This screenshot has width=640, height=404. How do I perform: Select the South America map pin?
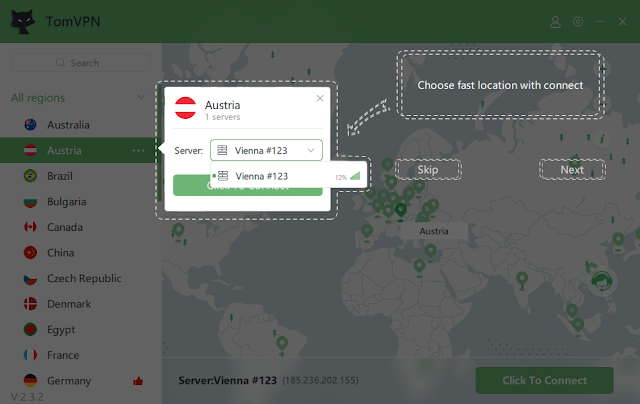point(282,344)
